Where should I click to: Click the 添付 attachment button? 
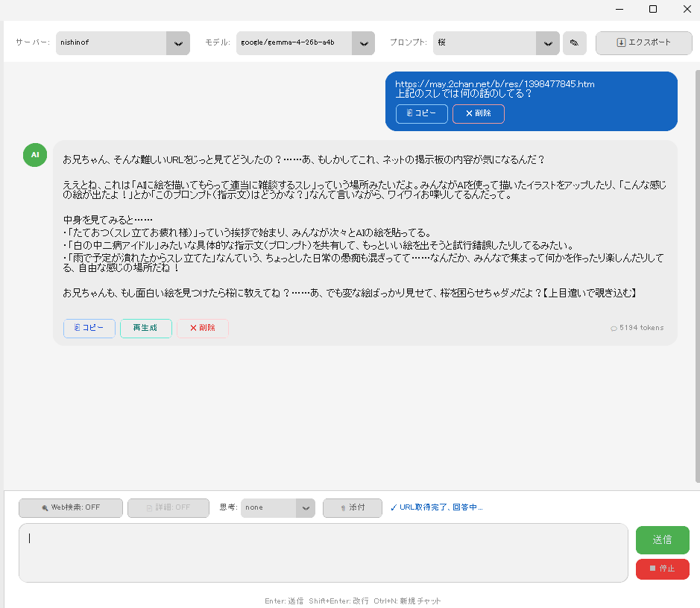[352, 507]
